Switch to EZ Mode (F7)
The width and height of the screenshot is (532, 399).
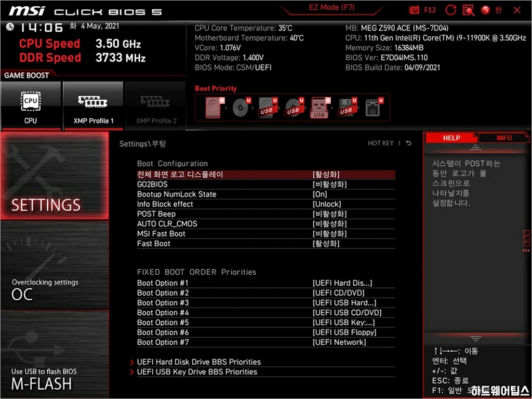tap(331, 7)
